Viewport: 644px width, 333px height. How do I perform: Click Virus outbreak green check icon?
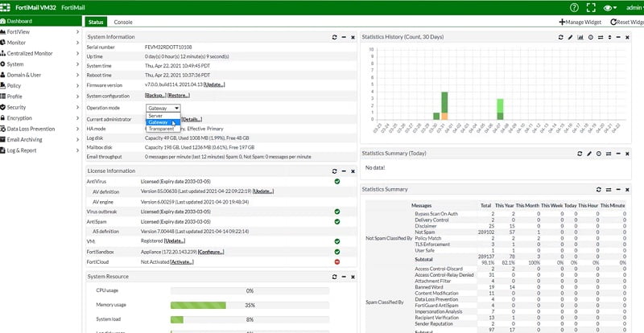337,212
